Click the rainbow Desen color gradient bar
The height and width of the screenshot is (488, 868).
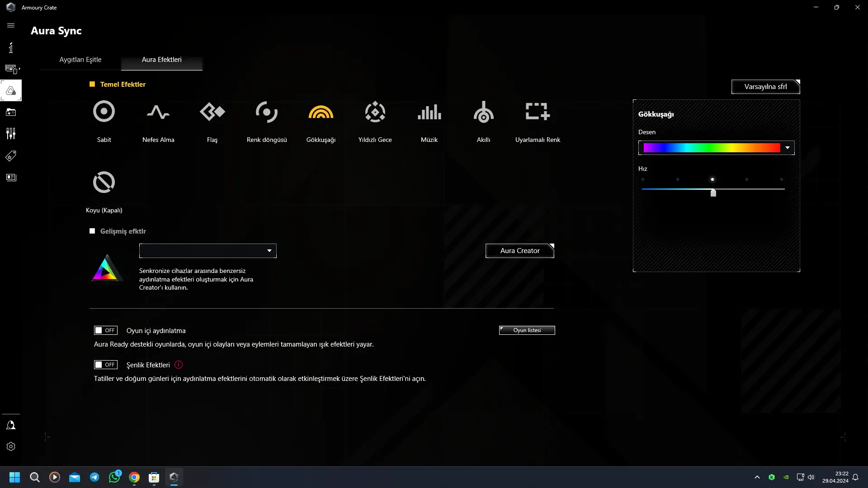tap(712, 148)
